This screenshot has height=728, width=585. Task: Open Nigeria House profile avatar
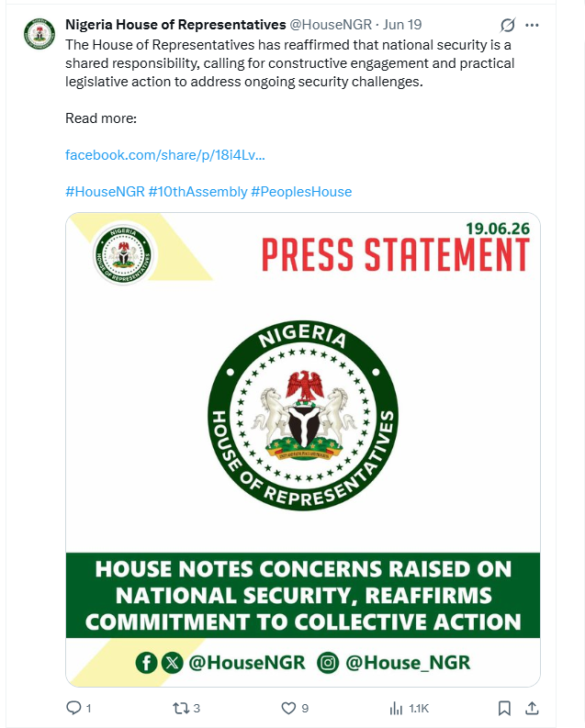click(39, 34)
